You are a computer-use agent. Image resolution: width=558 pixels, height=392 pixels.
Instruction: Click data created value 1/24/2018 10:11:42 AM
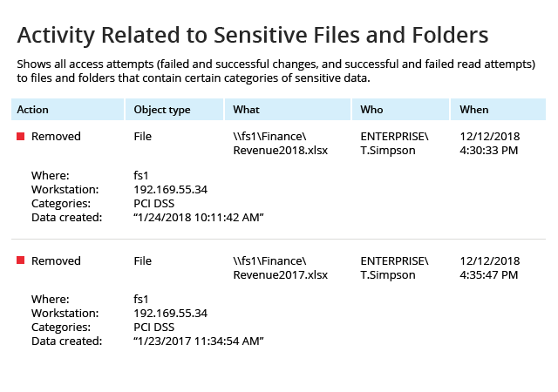pos(199,218)
